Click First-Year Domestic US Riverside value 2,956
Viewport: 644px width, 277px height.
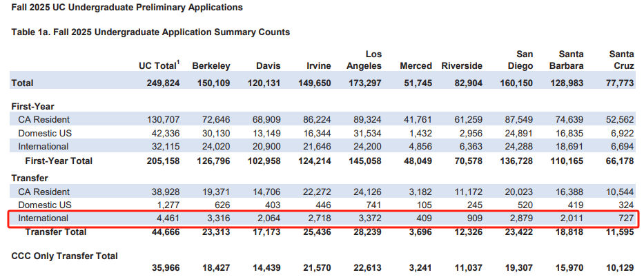471,133
